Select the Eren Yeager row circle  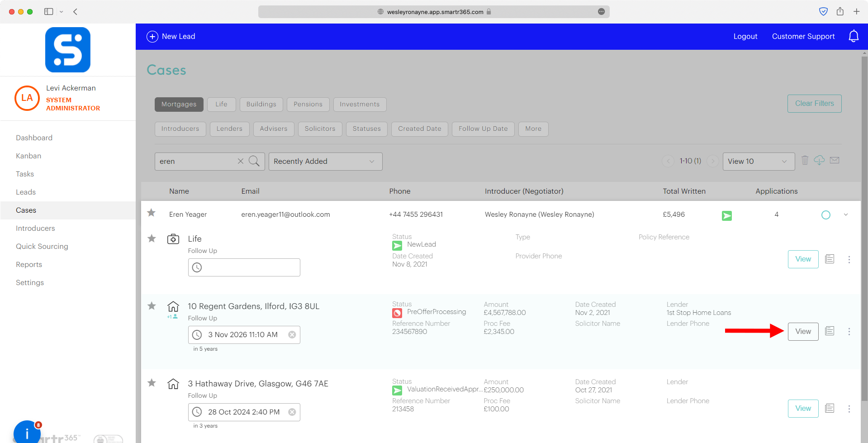click(826, 215)
